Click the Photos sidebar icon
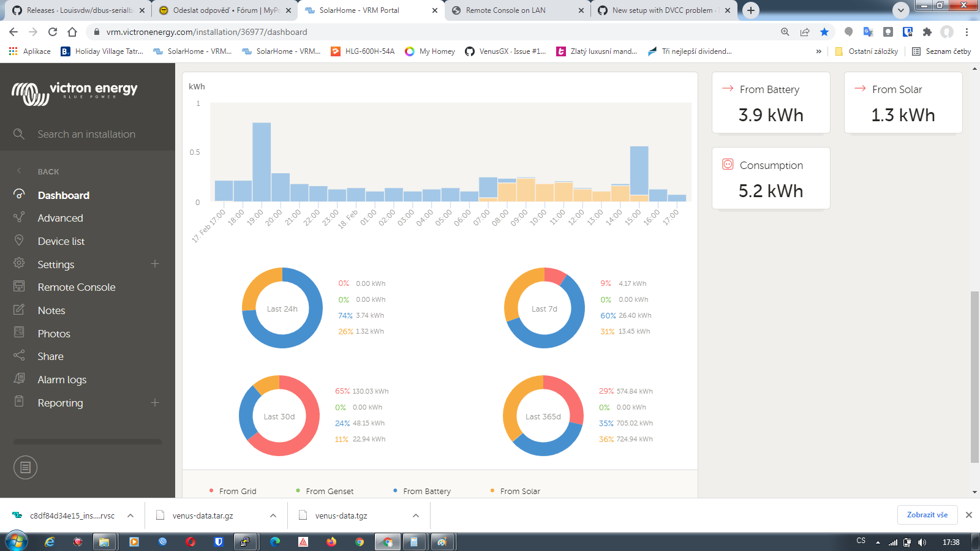 click(20, 332)
